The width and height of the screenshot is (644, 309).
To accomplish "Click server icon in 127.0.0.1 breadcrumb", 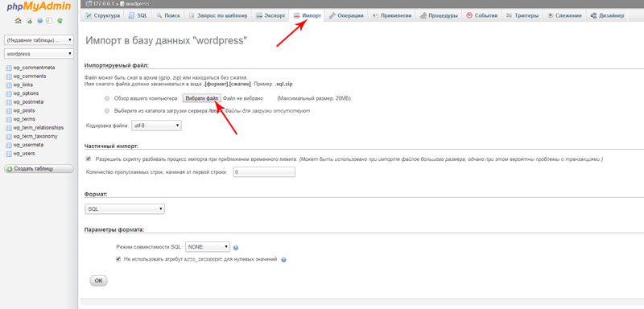I will click(89, 3).
